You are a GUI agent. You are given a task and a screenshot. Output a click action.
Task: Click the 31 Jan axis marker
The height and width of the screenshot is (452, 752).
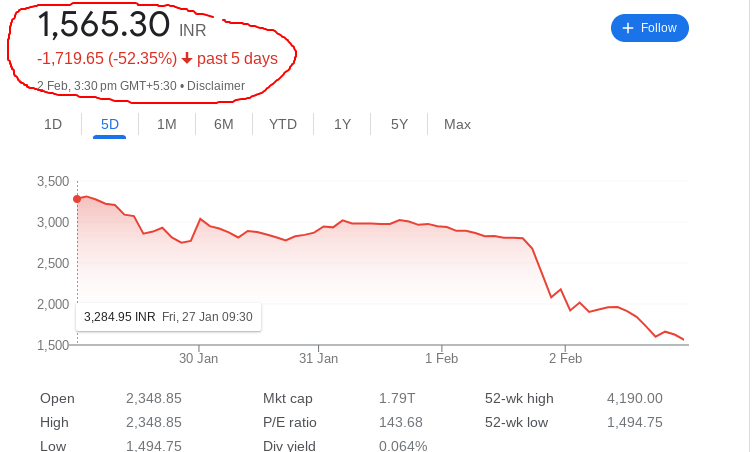(318, 358)
